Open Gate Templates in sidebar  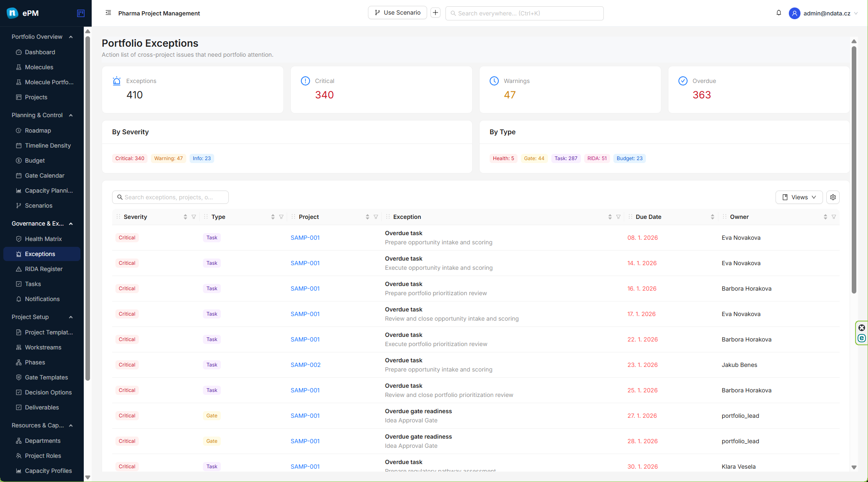(42, 377)
